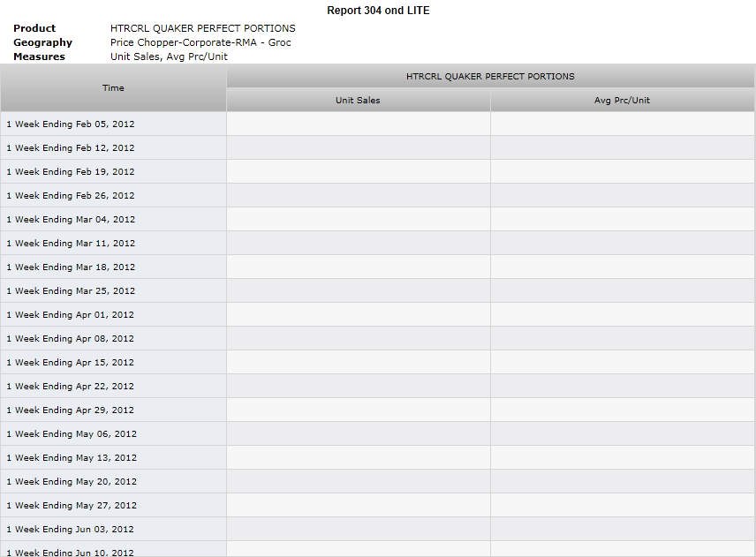
Task: Click the Geography label
Action: point(43,42)
